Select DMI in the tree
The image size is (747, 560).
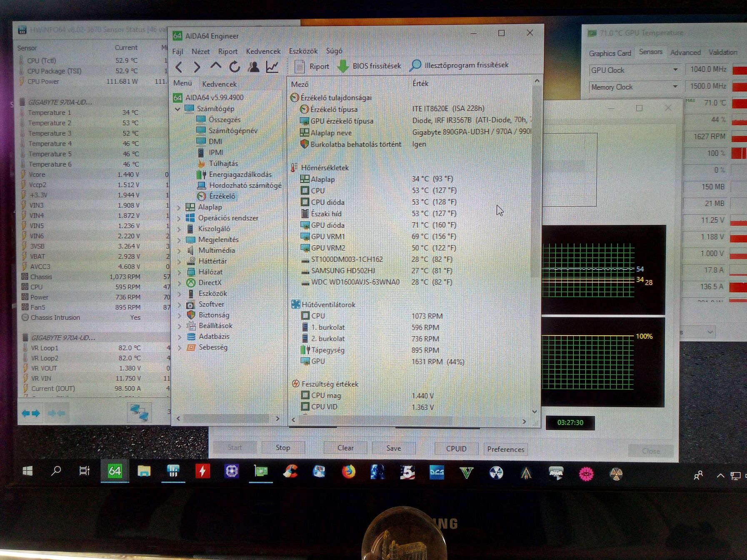point(215,142)
